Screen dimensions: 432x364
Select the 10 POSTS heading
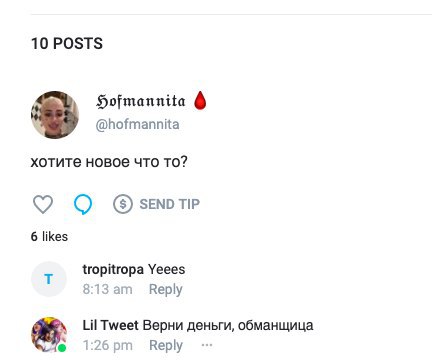[x=67, y=44]
